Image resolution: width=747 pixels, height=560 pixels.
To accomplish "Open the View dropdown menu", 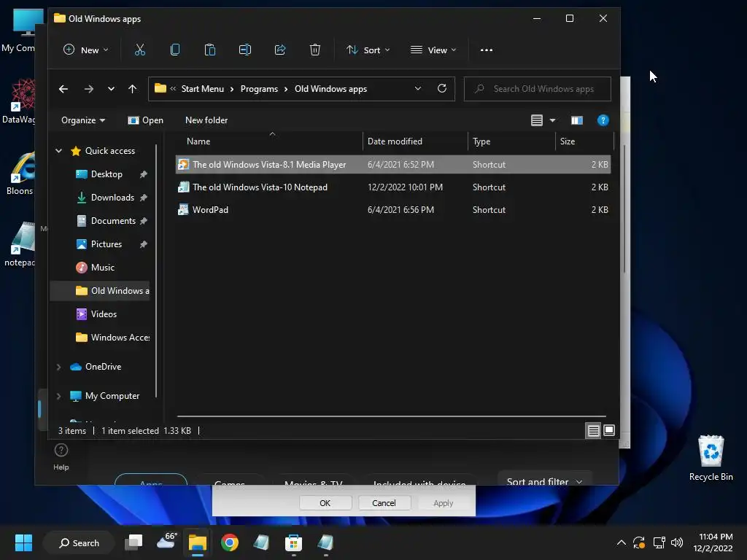I will [433, 50].
